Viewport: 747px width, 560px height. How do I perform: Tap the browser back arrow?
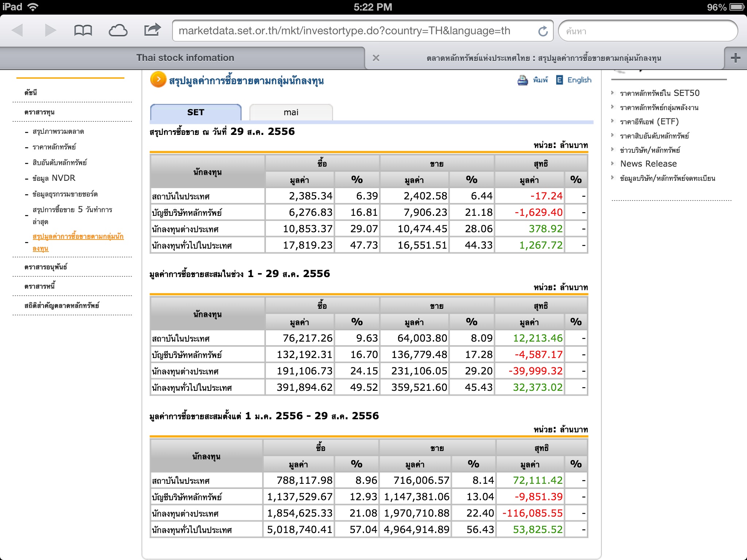pos(18,30)
